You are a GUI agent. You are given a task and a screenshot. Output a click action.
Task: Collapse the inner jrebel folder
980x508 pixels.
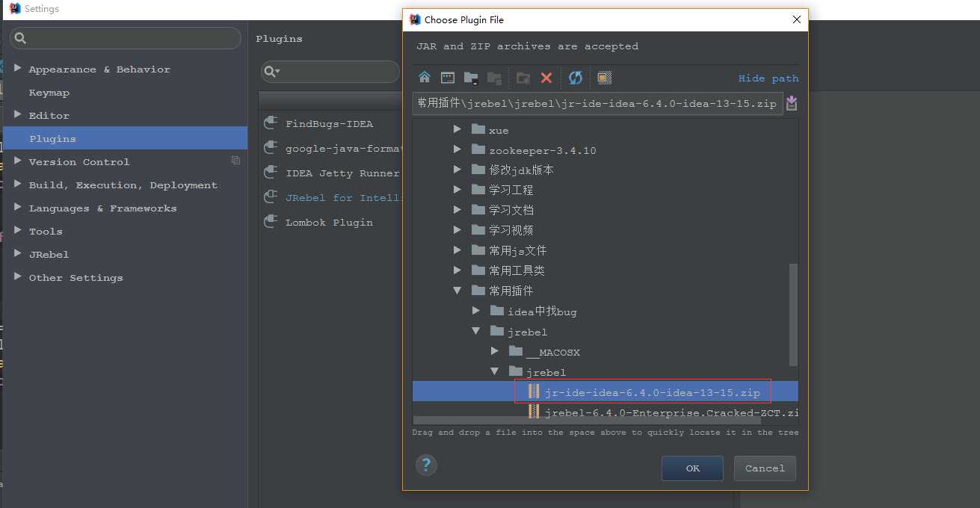[495, 371]
